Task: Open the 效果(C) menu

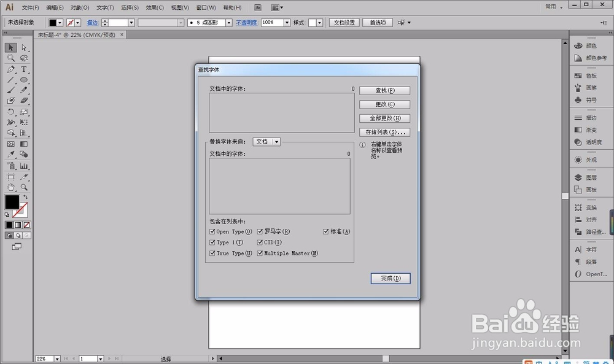Action: [155, 7]
